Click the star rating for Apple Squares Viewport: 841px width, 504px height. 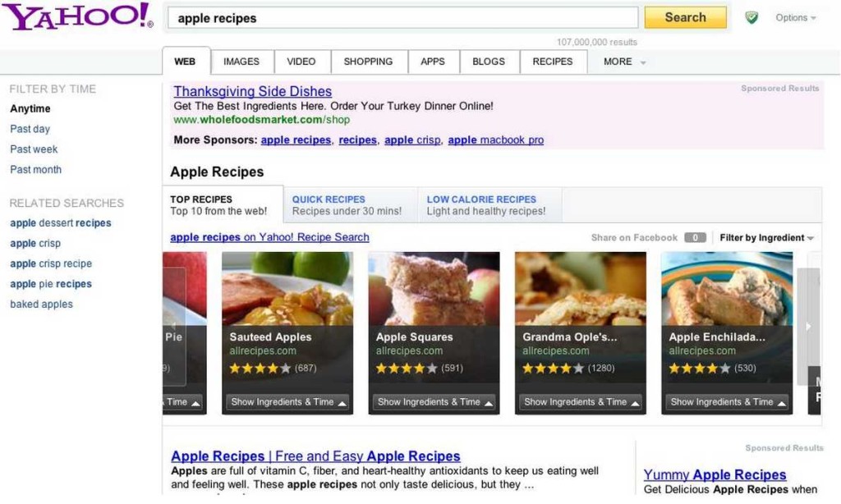coord(407,369)
